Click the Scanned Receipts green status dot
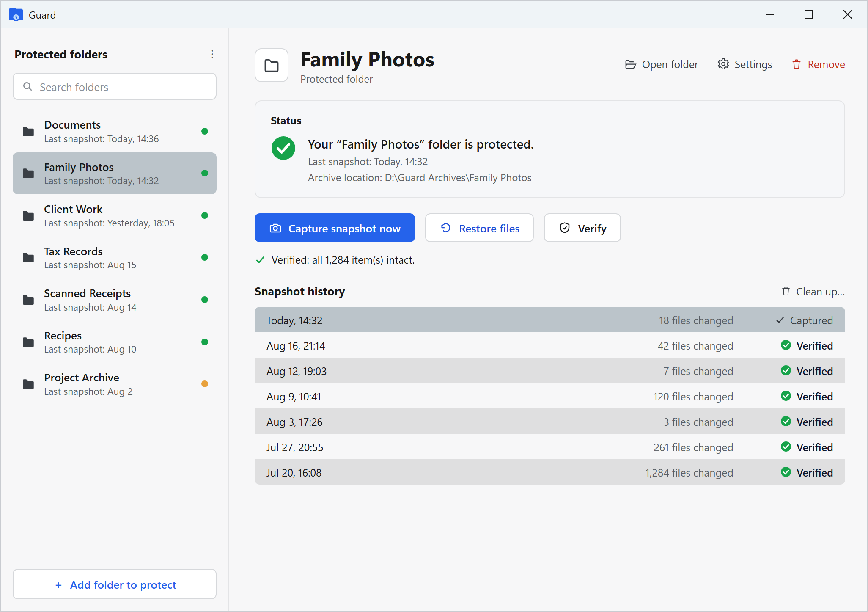 pos(205,300)
